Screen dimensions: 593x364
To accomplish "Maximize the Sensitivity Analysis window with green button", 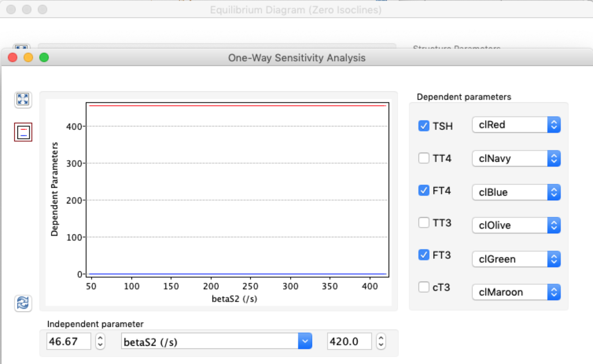I will click(44, 57).
